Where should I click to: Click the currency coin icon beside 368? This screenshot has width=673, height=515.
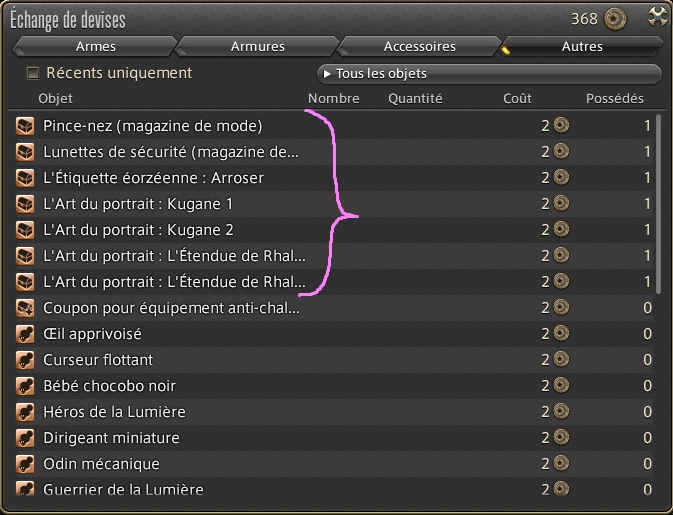point(615,19)
